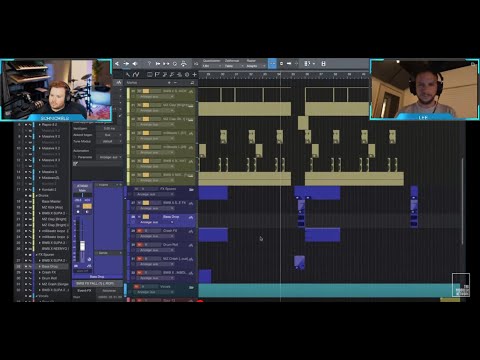
Task: Click instrument icon on Bass Drop track header
Action: coord(191,217)
